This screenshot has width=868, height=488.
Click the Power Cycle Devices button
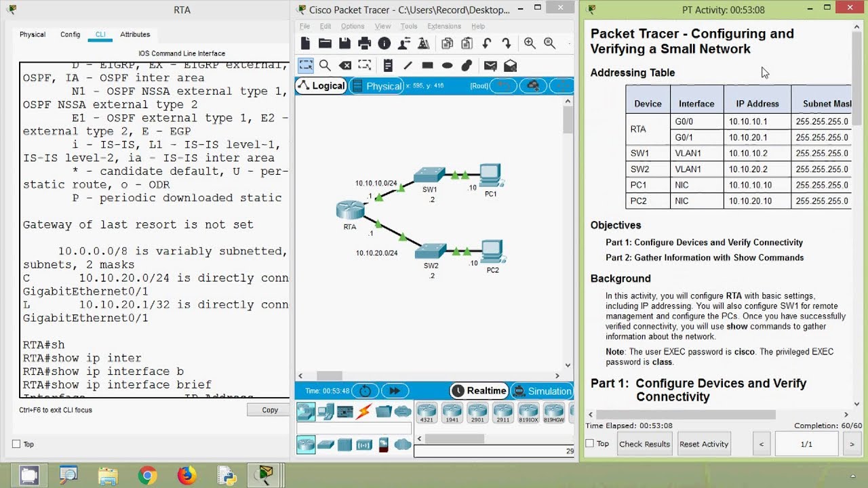tap(365, 391)
